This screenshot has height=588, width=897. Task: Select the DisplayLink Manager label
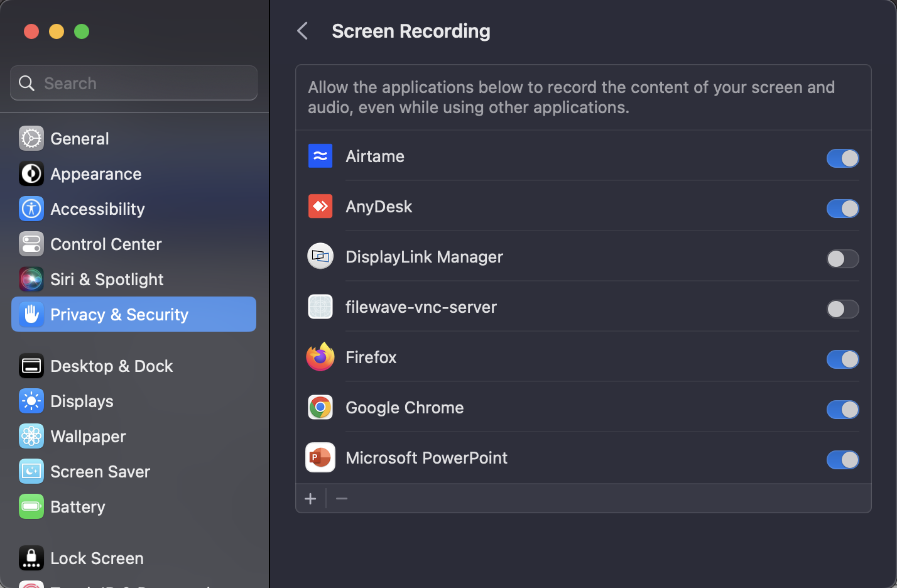click(425, 257)
